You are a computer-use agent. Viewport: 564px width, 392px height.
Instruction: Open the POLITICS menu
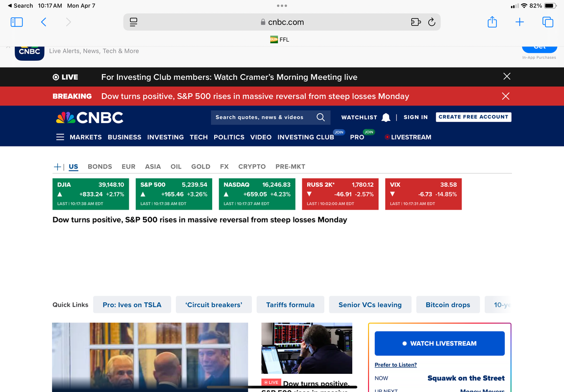click(229, 137)
